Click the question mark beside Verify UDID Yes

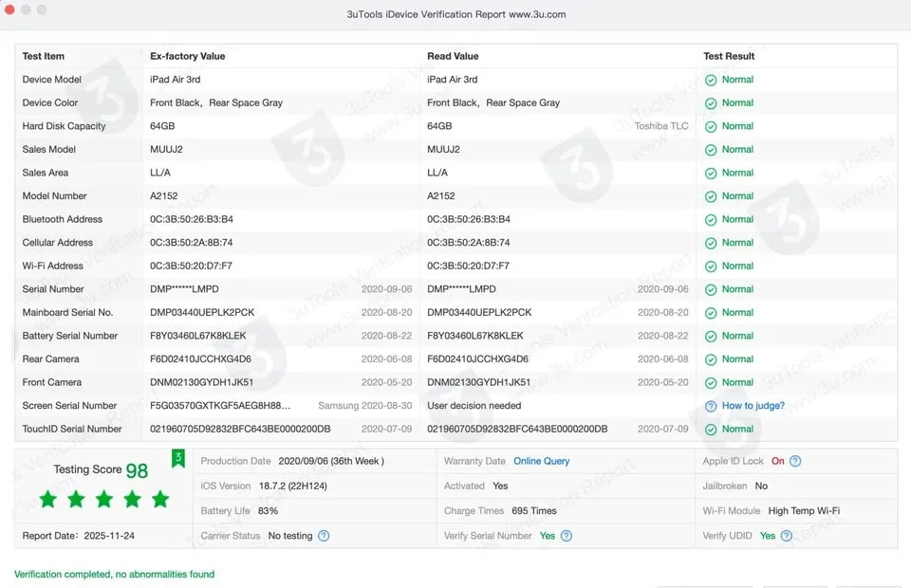pyautogui.click(x=788, y=535)
